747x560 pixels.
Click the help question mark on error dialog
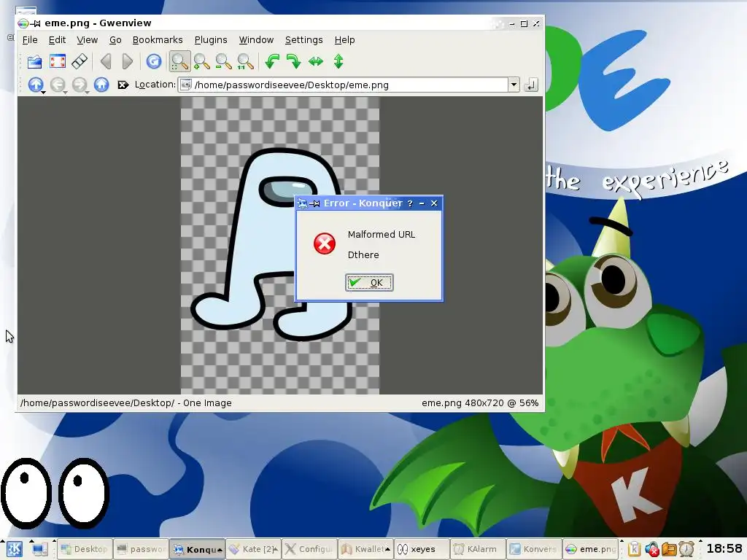click(410, 203)
